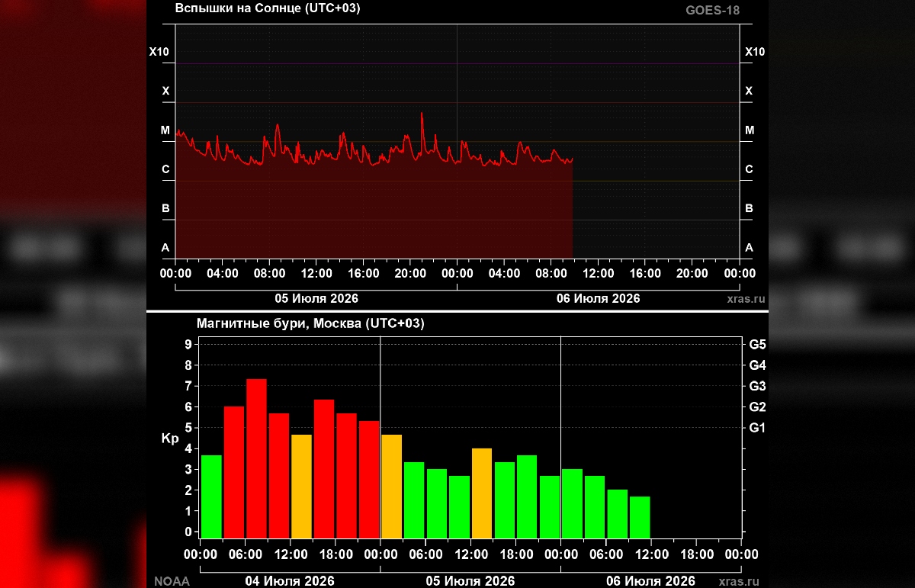Click the 08:00 tick label of 05 Июля in the flare chart
Screen dimensions: 915x588
tap(269, 273)
